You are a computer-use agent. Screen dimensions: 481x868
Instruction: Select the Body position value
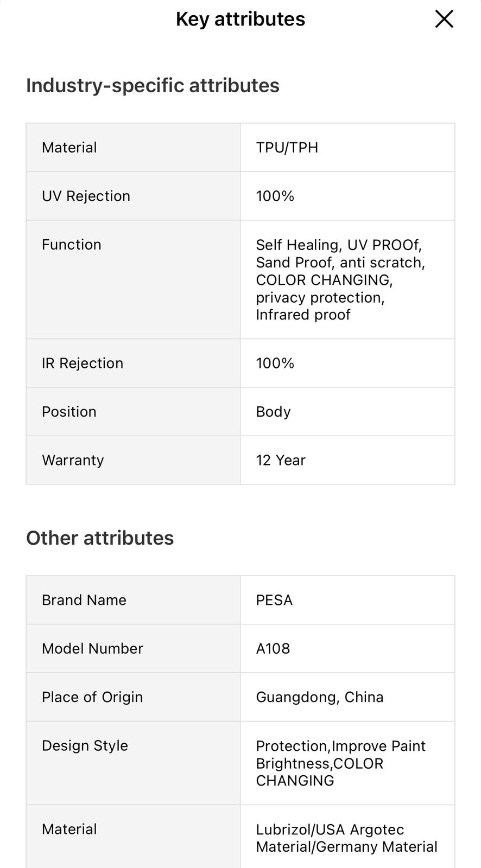(x=273, y=412)
